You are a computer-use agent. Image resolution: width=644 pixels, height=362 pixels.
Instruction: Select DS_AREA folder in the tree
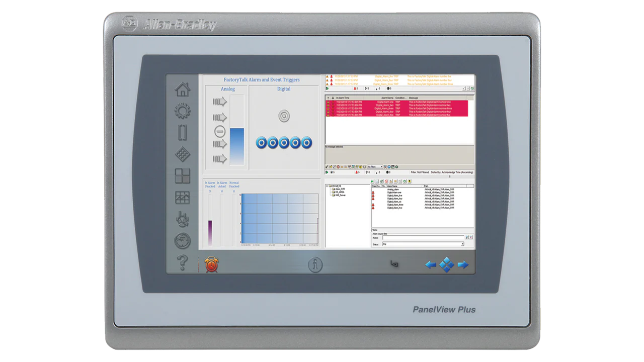(338, 192)
